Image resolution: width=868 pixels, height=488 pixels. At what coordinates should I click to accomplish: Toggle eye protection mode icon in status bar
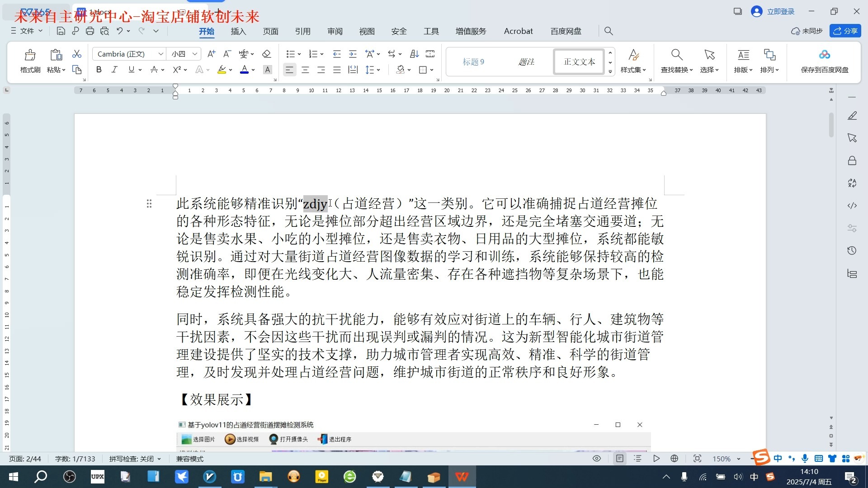[597, 459]
